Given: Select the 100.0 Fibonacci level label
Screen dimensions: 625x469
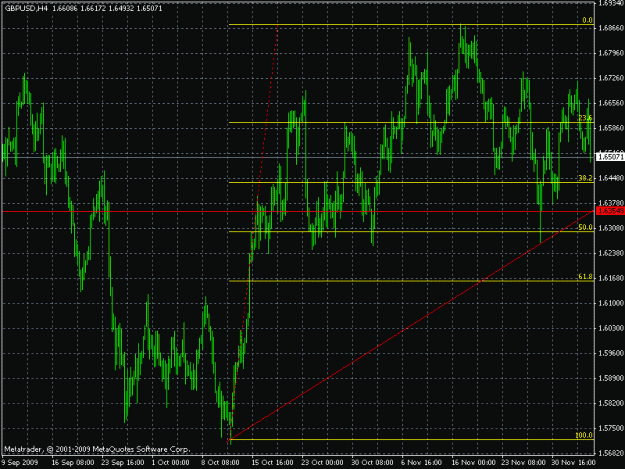Looking at the screenshot, I should tap(584, 435).
